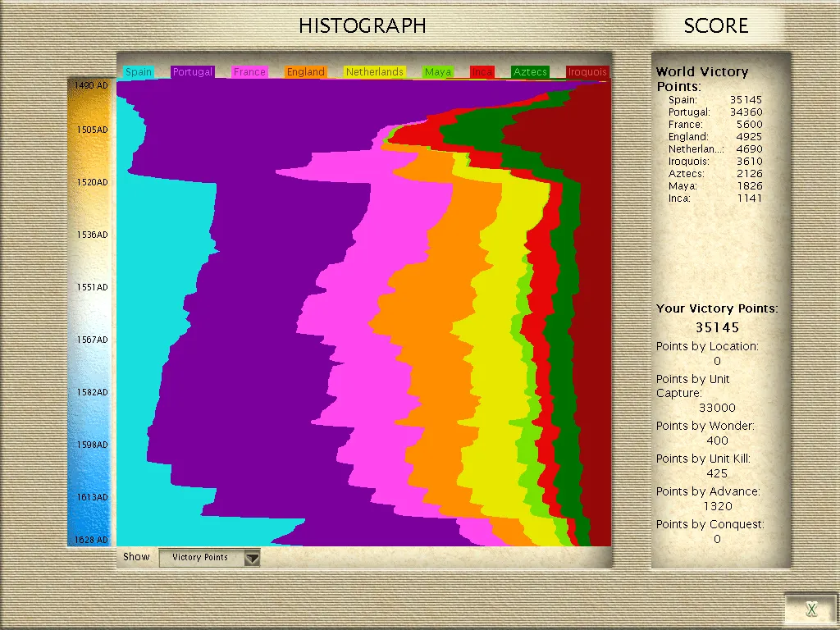Click the 1613AD timeline marker
The height and width of the screenshot is (630, 840).
click(x=92, y=497)
